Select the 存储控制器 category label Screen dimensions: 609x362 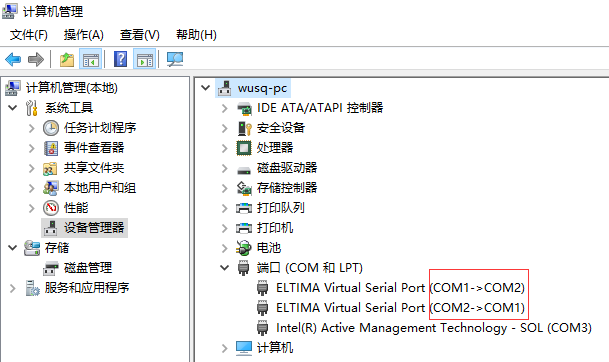click(x=287, y=188)
